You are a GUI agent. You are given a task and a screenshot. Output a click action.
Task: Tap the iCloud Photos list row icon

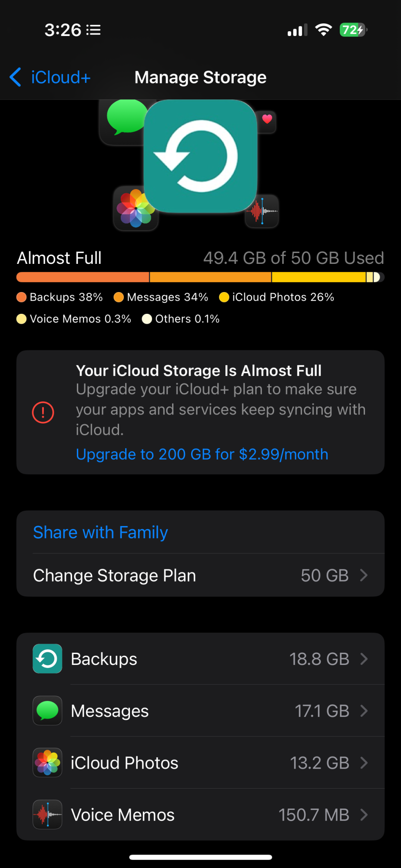click(x=47, y=763)
